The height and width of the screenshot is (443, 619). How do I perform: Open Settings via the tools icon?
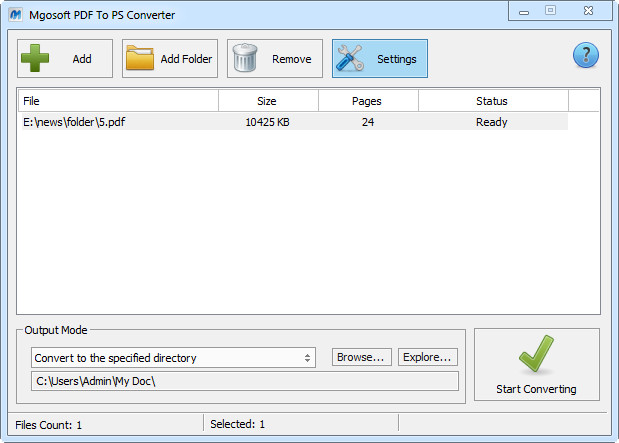tap(351, 59)
